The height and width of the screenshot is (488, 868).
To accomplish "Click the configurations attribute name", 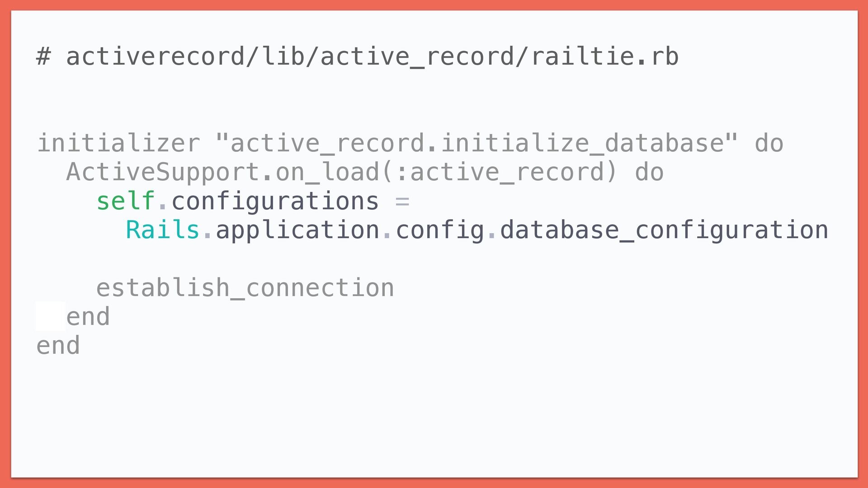I will [x=275, y=202].
